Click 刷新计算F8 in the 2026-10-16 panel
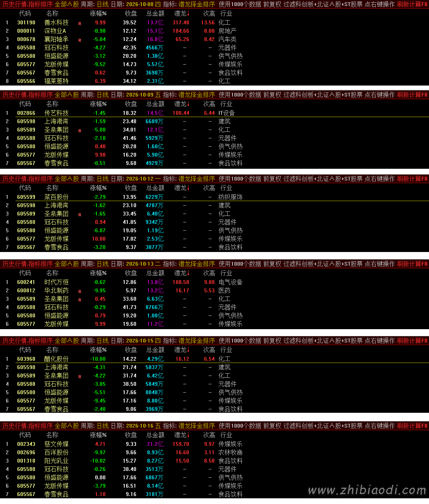Image resolution: width=429 pixels, height=504 pixels. (412, 426)
